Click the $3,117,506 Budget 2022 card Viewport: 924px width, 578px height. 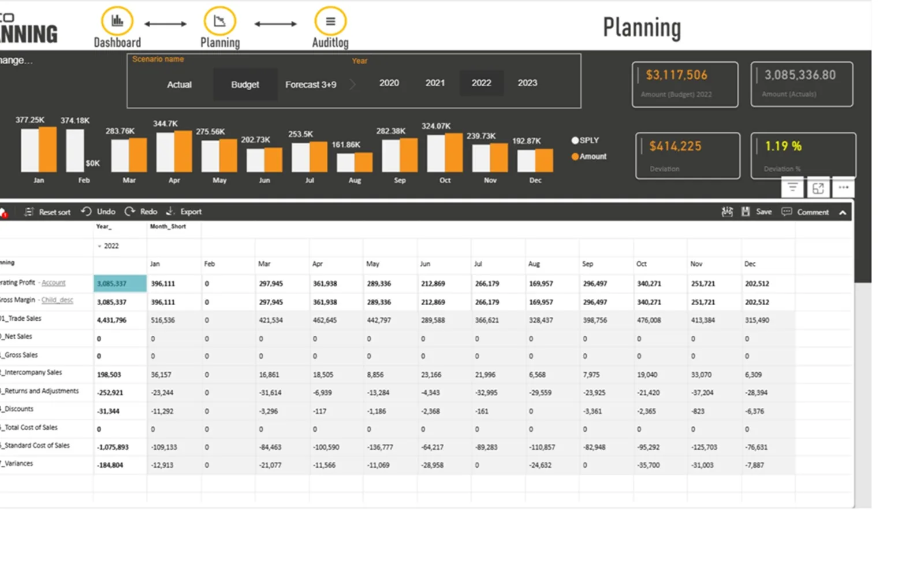coord(685,84)
